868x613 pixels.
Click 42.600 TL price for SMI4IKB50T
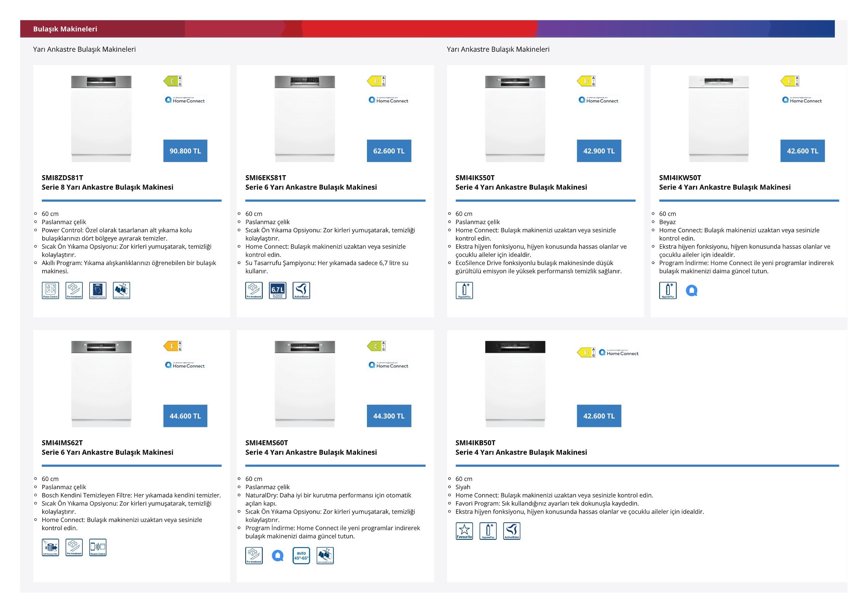[x=599, y=416]
